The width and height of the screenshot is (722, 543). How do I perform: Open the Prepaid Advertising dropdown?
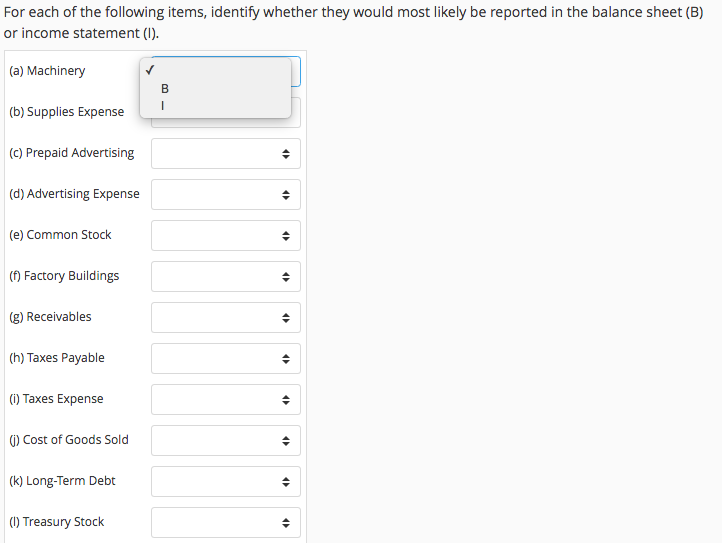[x=225, y=153]
